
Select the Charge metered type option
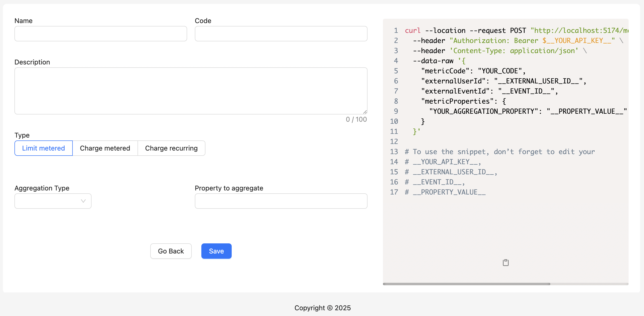click(105, 148)
